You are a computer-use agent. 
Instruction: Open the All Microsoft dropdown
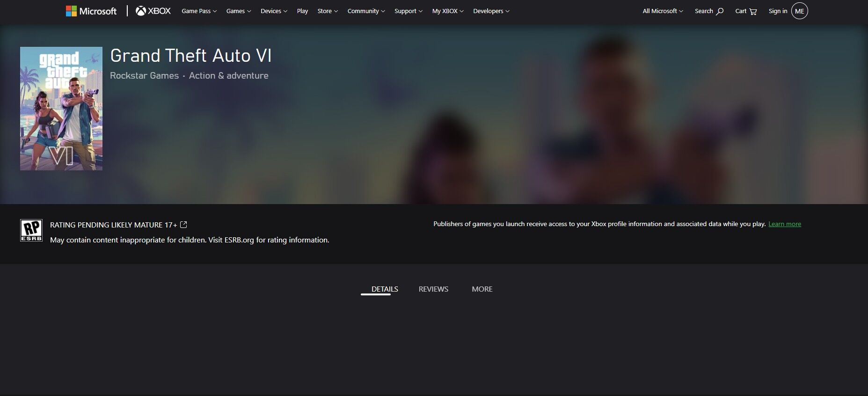[x=663, y=11]
